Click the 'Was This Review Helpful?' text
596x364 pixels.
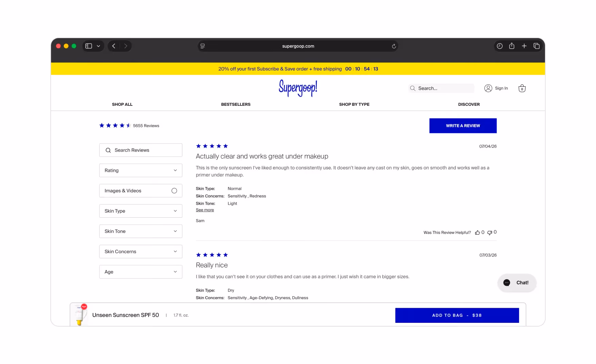click(x=447, y=233)
